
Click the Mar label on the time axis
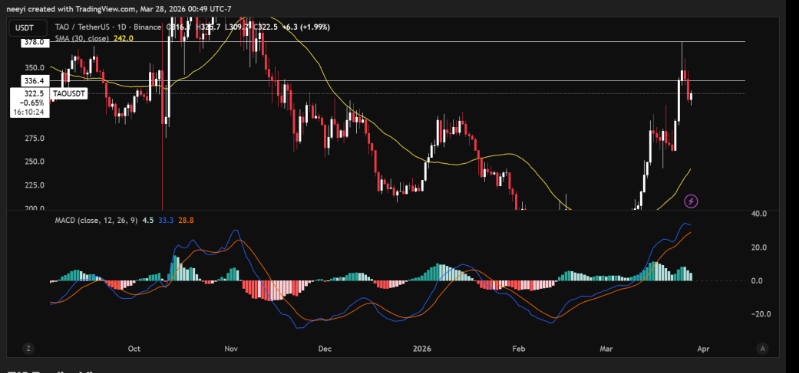tap(606, 349)
